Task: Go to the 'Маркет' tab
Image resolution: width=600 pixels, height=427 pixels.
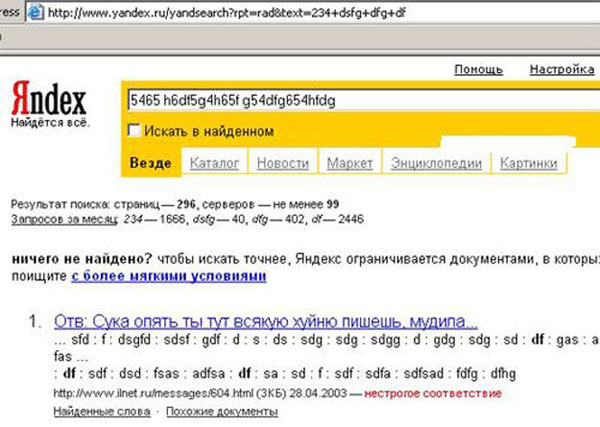Action: [x=350, y=163]
